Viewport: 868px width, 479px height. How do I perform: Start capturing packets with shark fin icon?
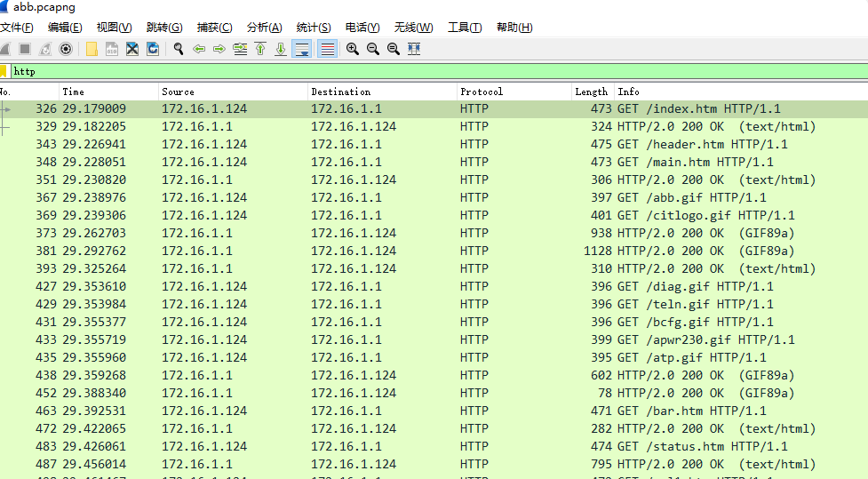(4, 49)
